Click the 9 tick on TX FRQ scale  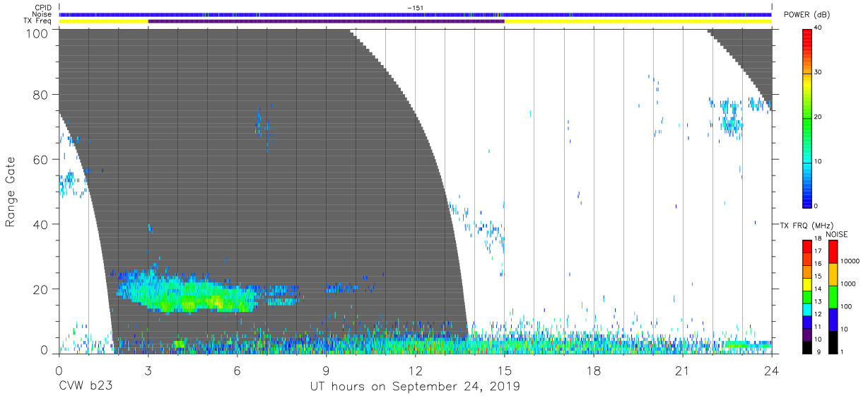pyautogui.click(x=819, y=351)
